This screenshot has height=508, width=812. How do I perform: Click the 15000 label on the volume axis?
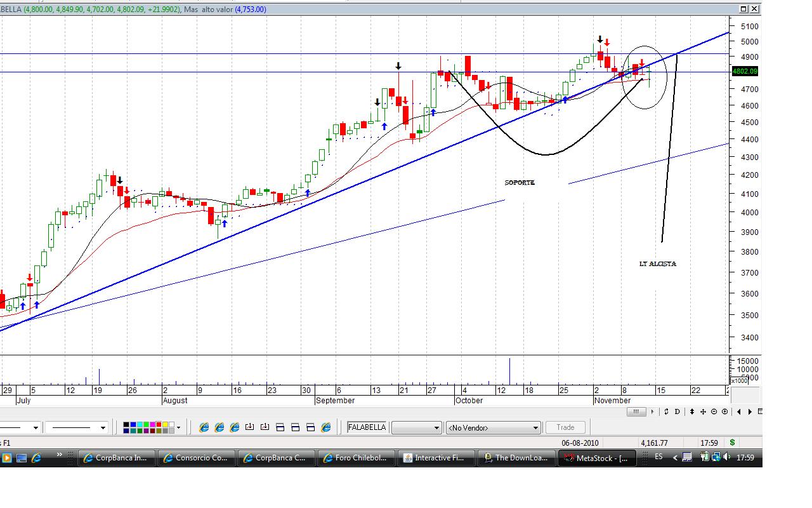coord(747,361)
